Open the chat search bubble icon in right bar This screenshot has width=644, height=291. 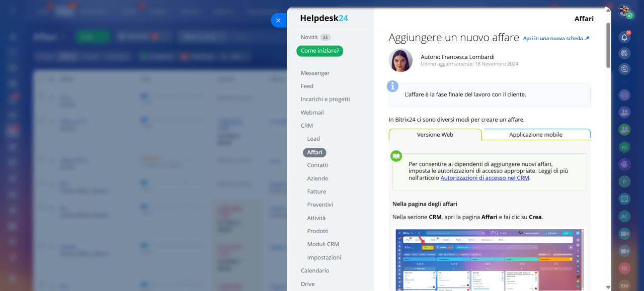624,69
